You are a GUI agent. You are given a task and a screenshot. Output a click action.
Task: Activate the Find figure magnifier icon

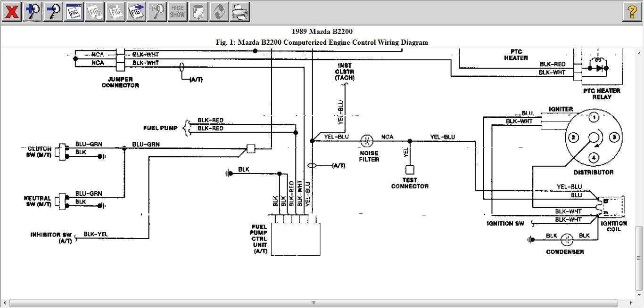click(x=156, y=12)
